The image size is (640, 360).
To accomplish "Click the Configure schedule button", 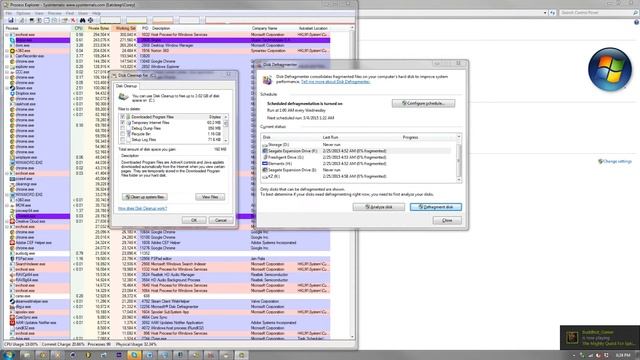I will tap(423, 103).
